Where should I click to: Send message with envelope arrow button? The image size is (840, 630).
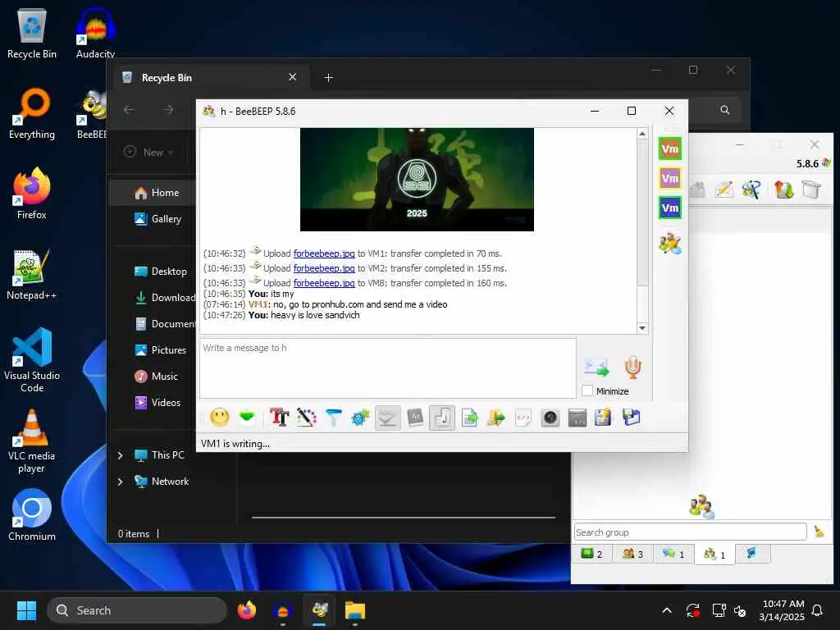pyautogui.click(x=596, y=367)
